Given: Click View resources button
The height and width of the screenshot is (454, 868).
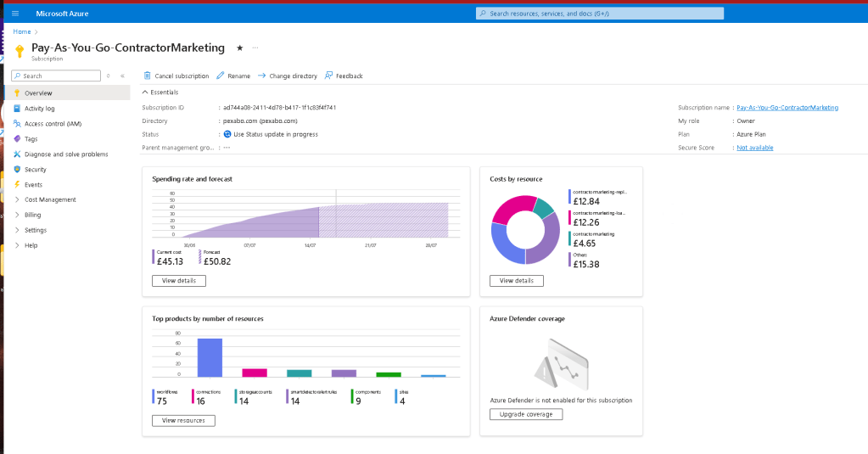Looking at the screenshot, I should (x=183, y=421).
